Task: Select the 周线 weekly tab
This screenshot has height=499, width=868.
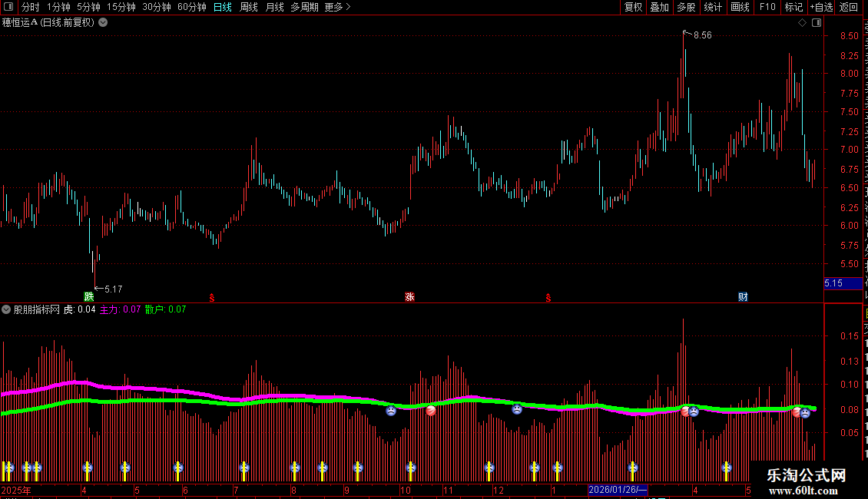Action: (x=249, y=7)
